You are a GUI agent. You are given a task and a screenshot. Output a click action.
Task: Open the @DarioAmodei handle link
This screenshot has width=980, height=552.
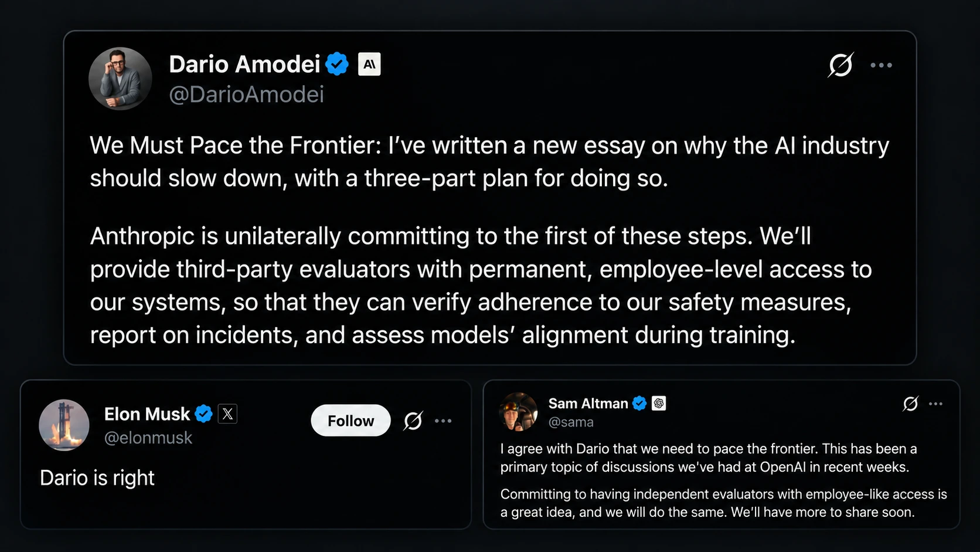246,94
